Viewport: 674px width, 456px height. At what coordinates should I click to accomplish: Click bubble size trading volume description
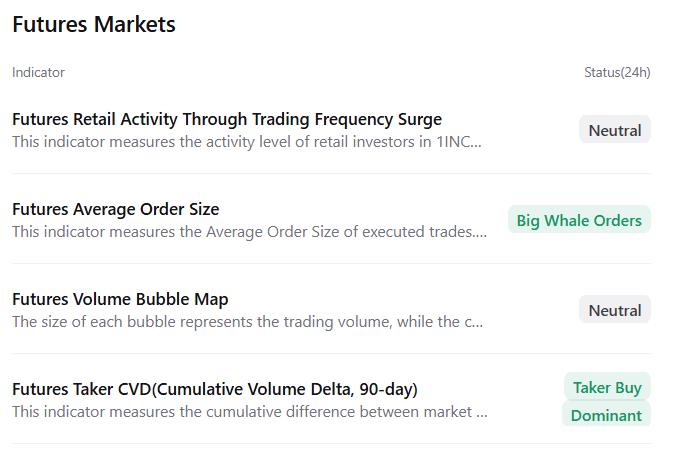248,322
